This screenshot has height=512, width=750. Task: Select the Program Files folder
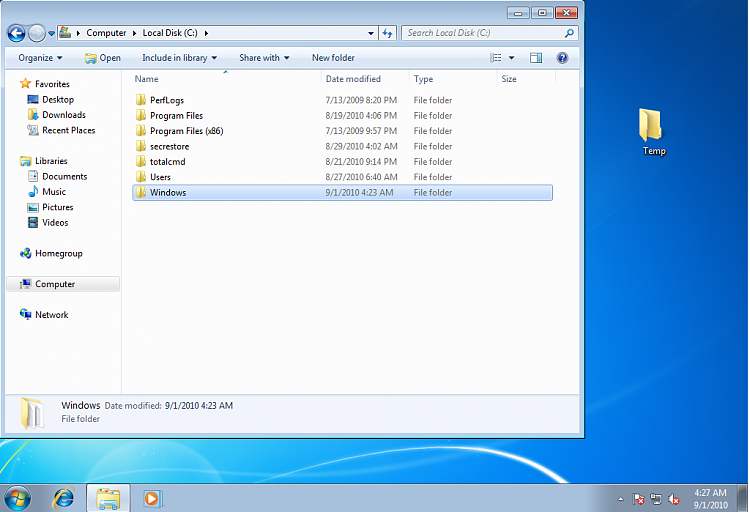342,116
